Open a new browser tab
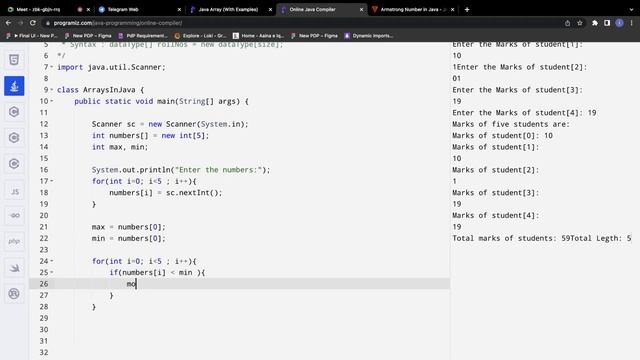Viewport: 640px width, 360px height. pos(467,9)
